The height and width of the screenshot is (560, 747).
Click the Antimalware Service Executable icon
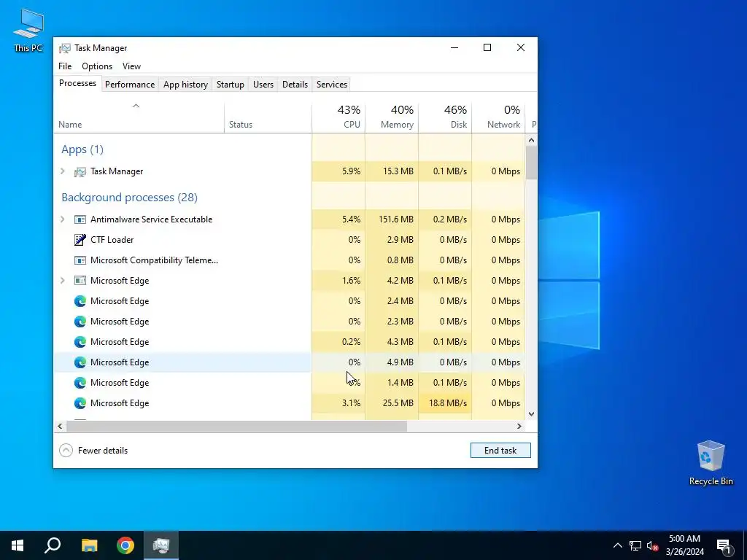80,219
